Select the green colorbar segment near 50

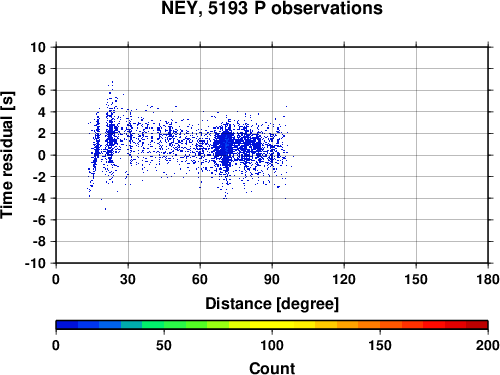(175, 325)
